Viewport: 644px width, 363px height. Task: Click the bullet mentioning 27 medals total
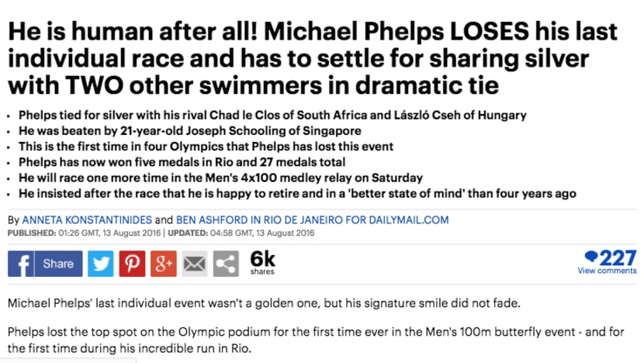(x=182, y=162)
